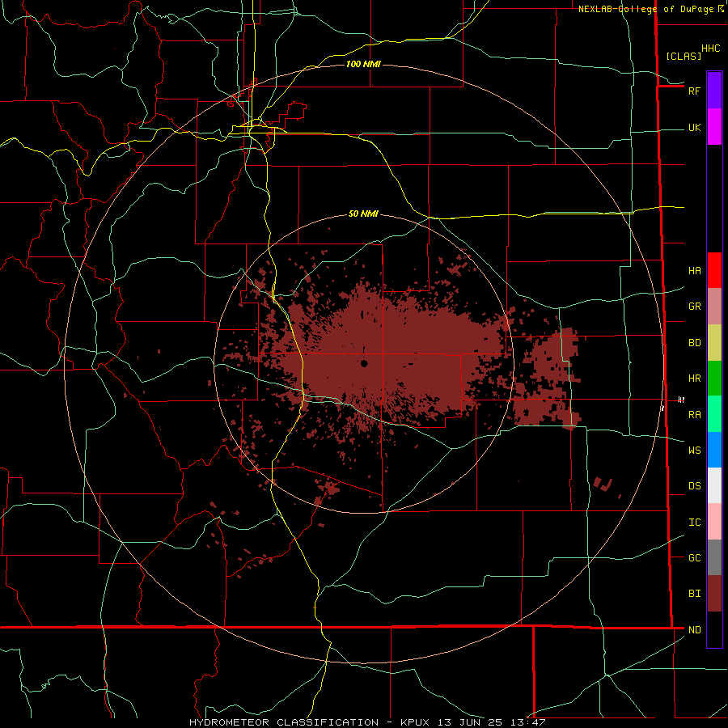Click the purple RF color swatch in legend
Screen dimensions: 728x728
tap(714, 91)
